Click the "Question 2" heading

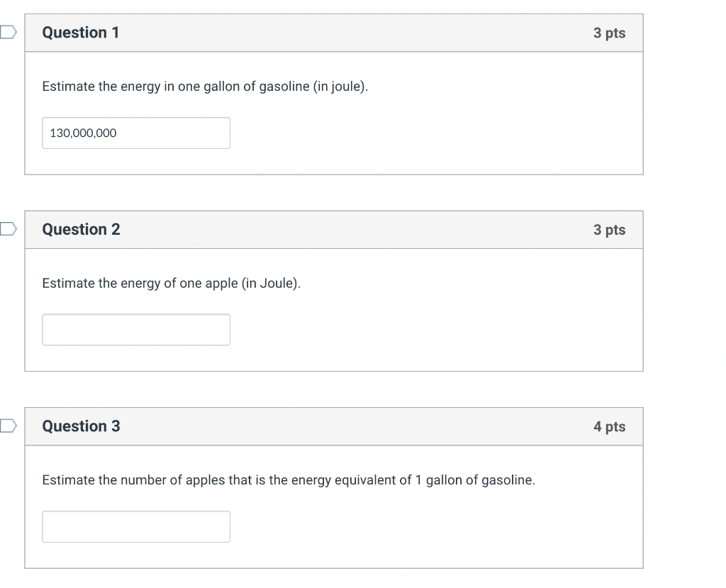[81, 229]
